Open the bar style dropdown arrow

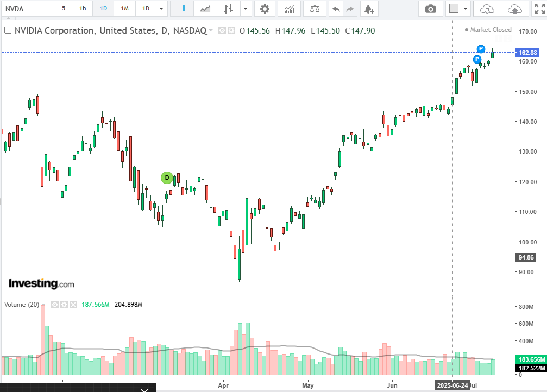tap(246, 9)
